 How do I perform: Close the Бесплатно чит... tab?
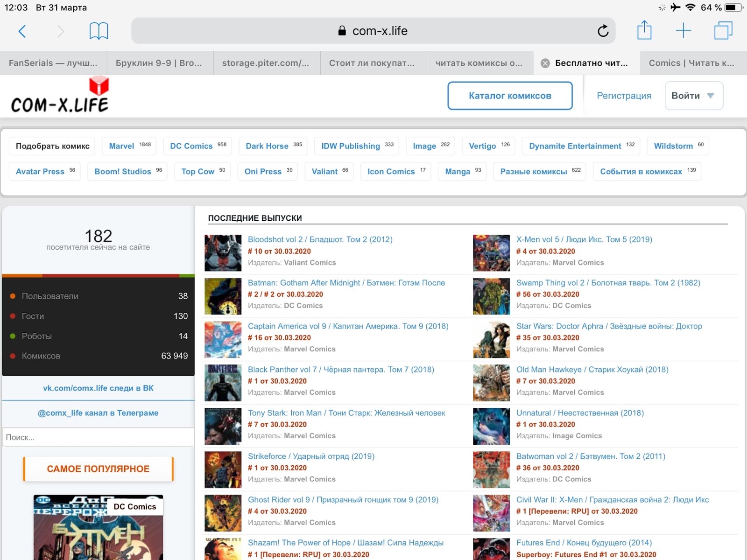coord(545,63)
